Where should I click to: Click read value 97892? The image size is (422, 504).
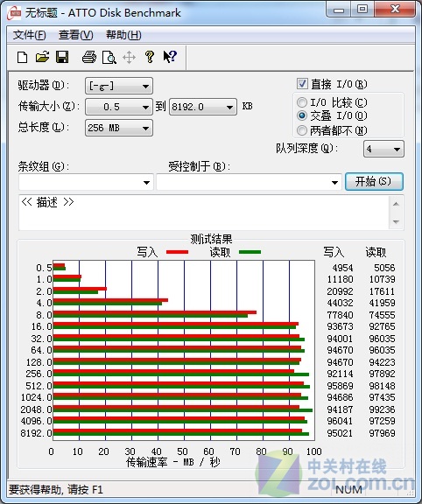(x=382, y=374)
